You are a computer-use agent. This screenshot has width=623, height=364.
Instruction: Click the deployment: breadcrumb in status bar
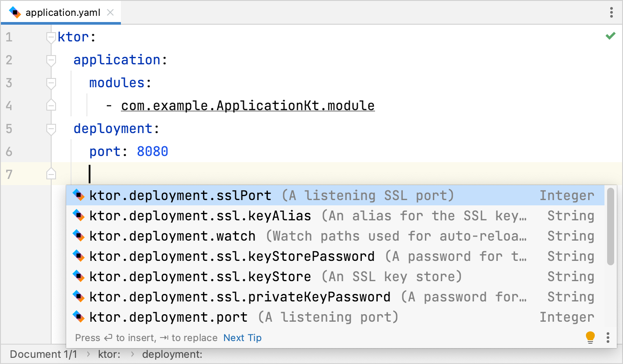click(x=172, y=354)
